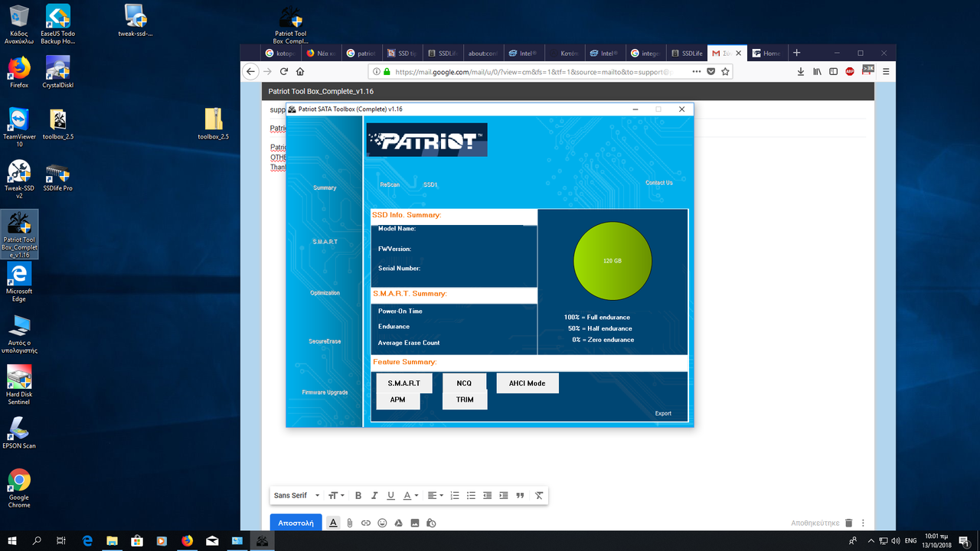Image resolution: width=980 pixels, height=551 pixels.
Task: Switch to the about:config Firefox tab
Action: pos(484,54)
